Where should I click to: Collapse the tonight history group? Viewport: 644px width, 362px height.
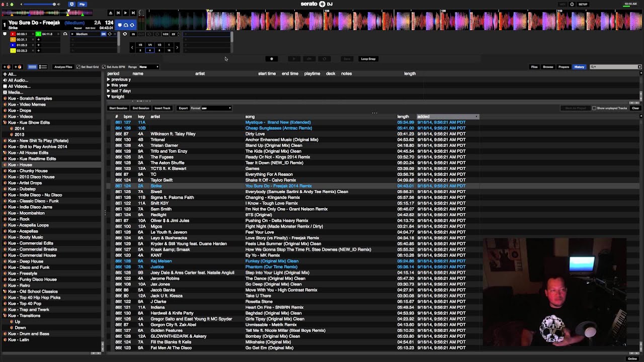pos(108,97)
